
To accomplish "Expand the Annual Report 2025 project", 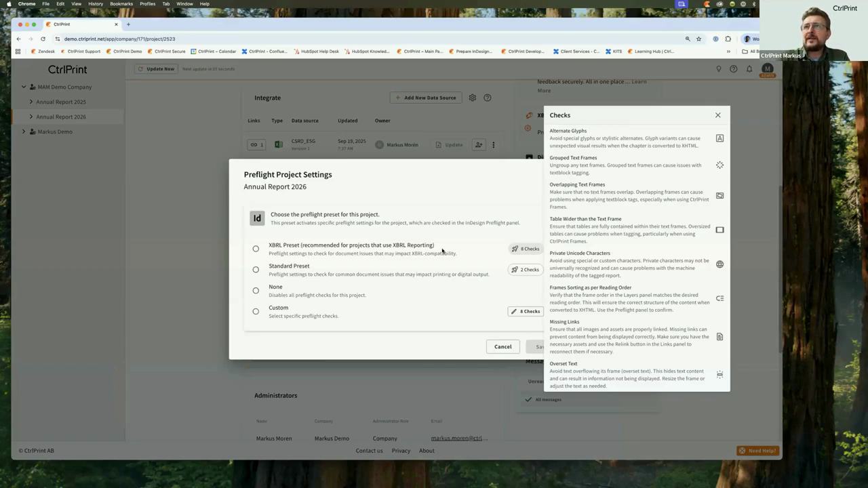I will point(31,102).
